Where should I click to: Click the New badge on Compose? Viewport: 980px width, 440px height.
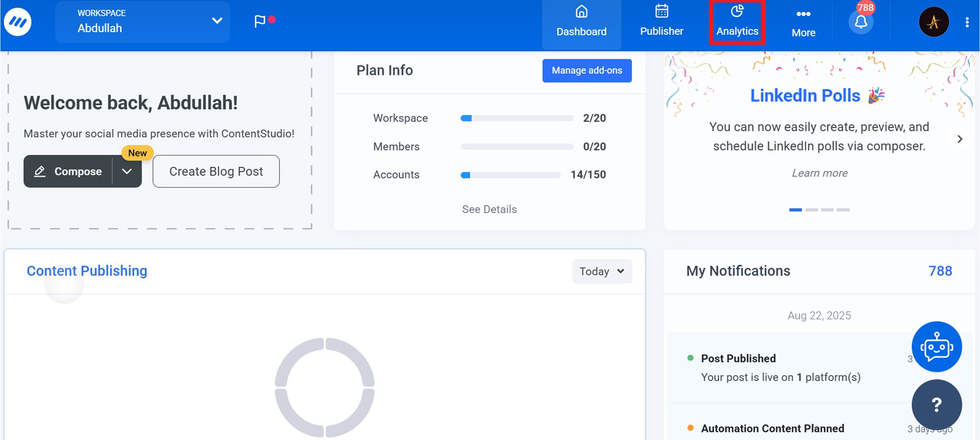point(137,153)
